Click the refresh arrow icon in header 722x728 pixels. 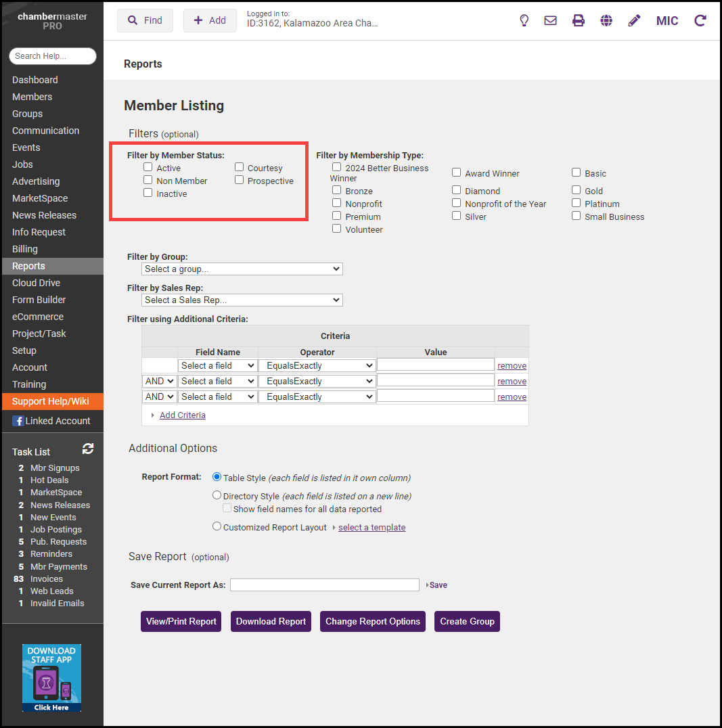point(700,20)
